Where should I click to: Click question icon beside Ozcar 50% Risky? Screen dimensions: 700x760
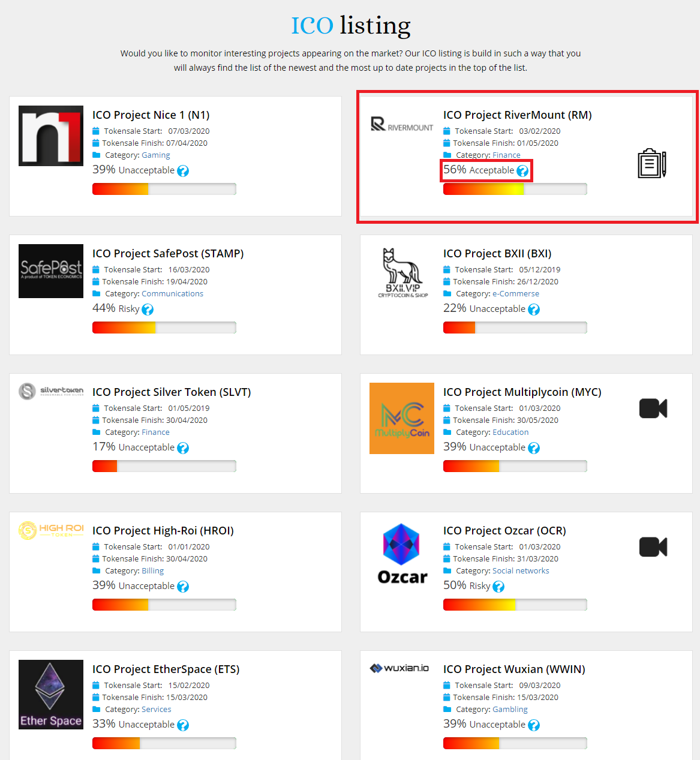(498, 587)
